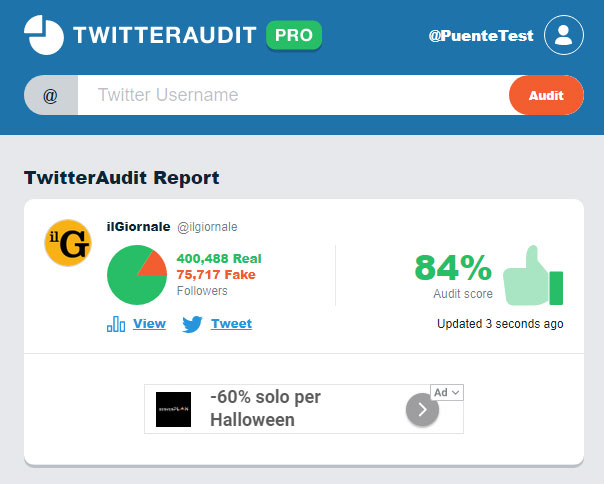Click the black ServerPlan ad logo

[173, 409]
